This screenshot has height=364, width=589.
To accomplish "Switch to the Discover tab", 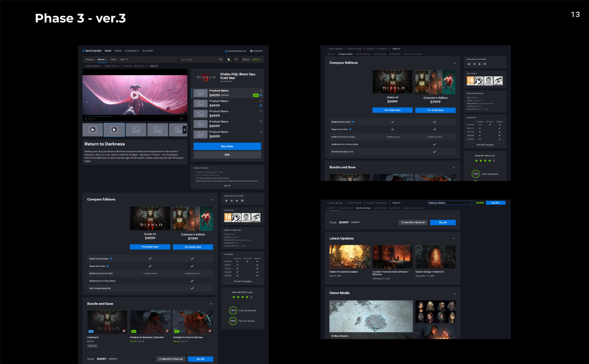I will tap(90, 59).
